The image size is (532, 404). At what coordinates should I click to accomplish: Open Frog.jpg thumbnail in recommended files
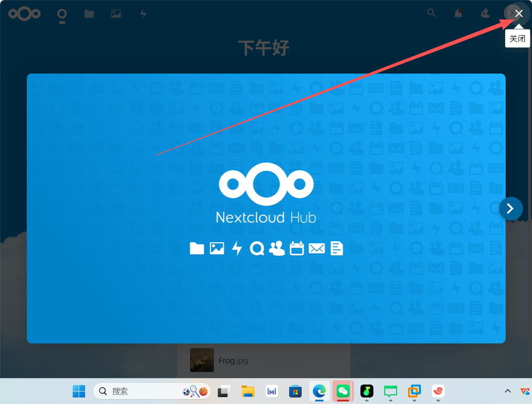tap(202, 360)
